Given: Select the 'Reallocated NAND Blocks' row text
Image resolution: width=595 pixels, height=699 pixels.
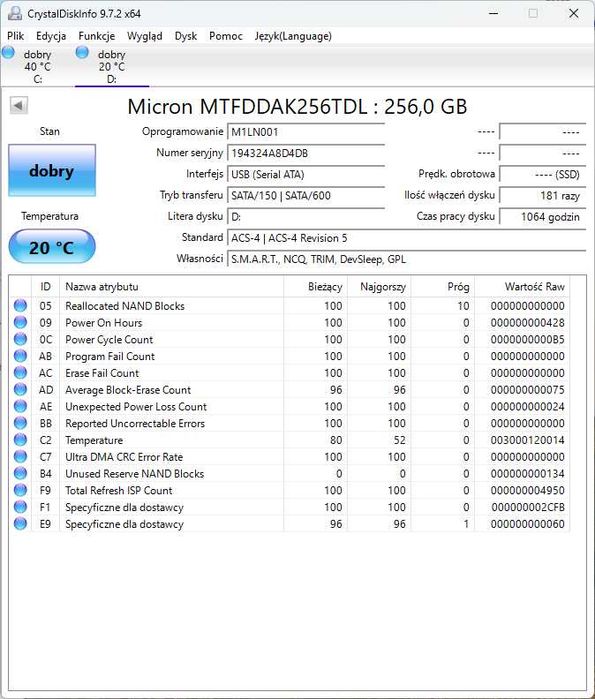Looking at the screenshot, I should [125, 306].
